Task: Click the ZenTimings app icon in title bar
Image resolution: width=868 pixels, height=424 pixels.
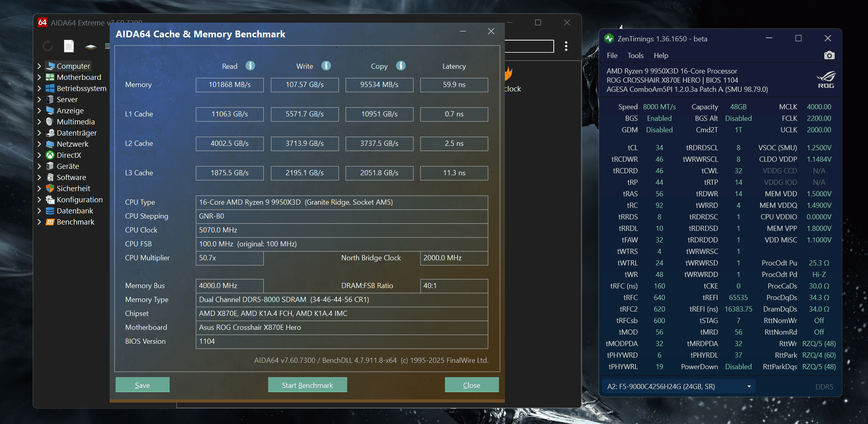Action: pos(609,39)
